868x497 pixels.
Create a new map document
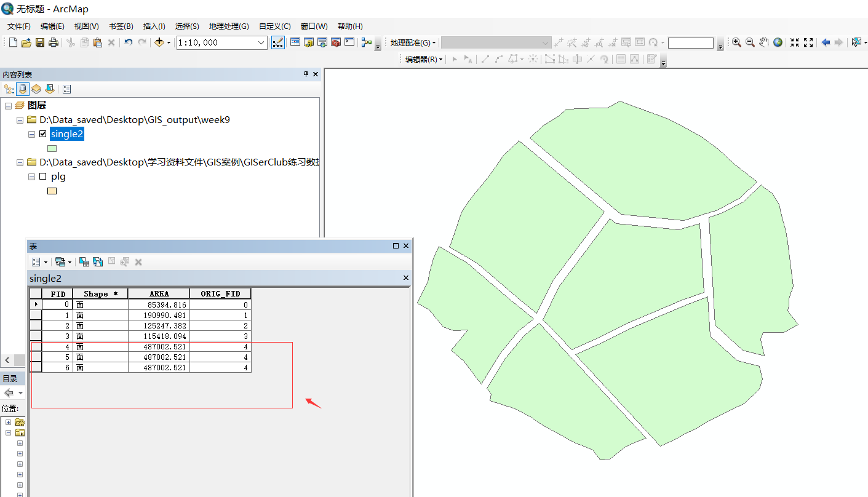coord(13,42)
